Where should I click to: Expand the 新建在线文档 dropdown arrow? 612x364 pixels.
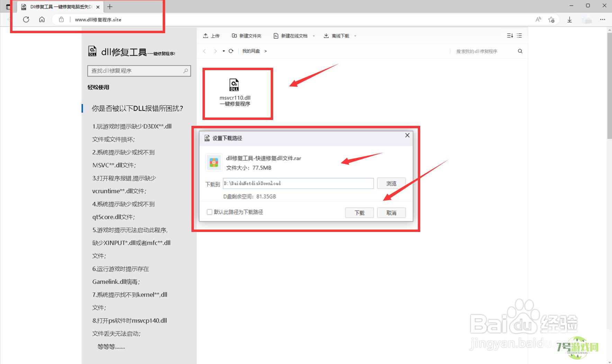tap(314, 36)
